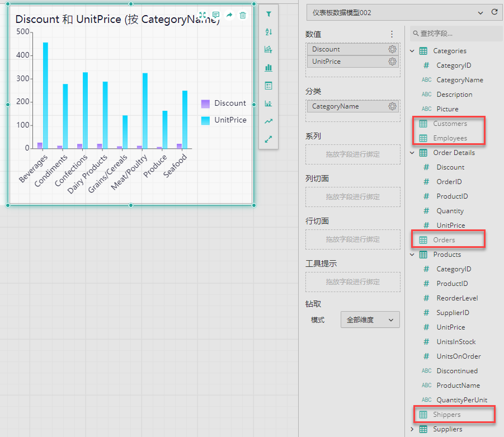504x437 pixels.
Task: Click the 工具提示 drop zone
Action: point(352,281)
